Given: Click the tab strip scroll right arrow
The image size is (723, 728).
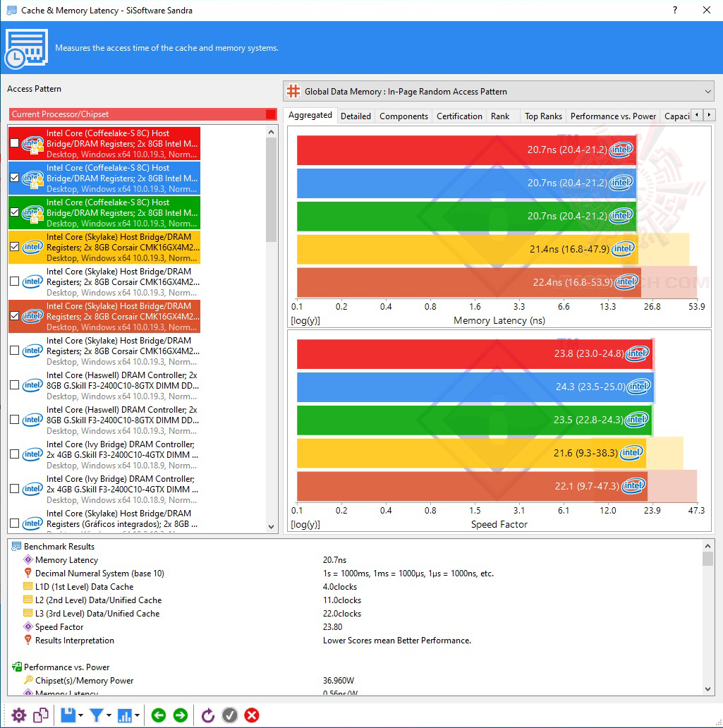Looking at the screenshot, I should tap(709, 115).
